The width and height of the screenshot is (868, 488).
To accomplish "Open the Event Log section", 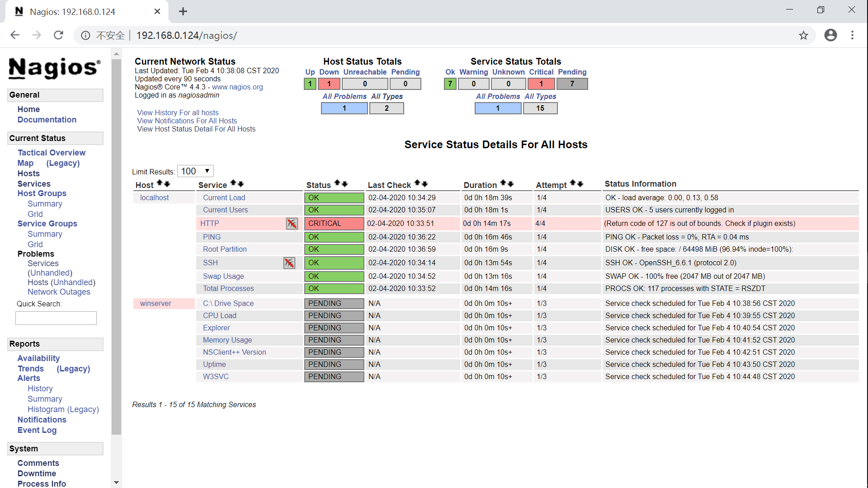I will [37, 430].
